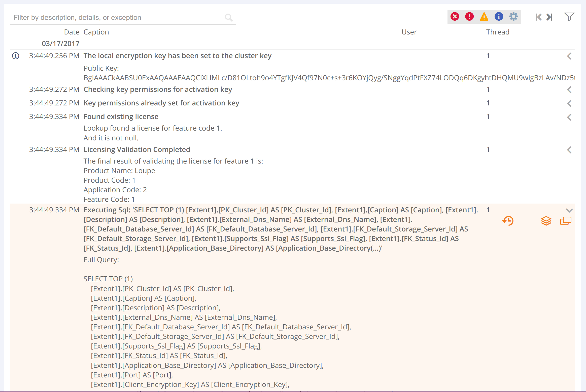Screen dimensions: 586x392
Task: Click 'And it is not null.' detail line
Action: (x=111, y=138)
